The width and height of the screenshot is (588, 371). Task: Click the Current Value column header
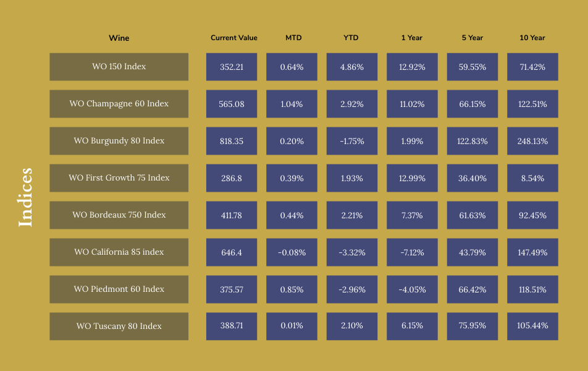(234, 38)
